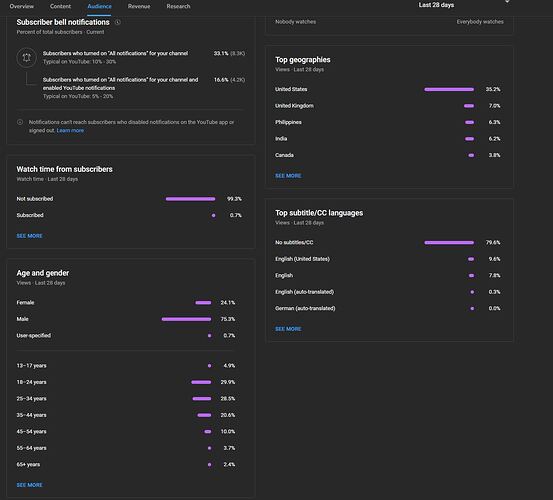The height and width of the screenshot is (500, 553).
Task: Click the Canada geography row
Action: click(388, 155)
